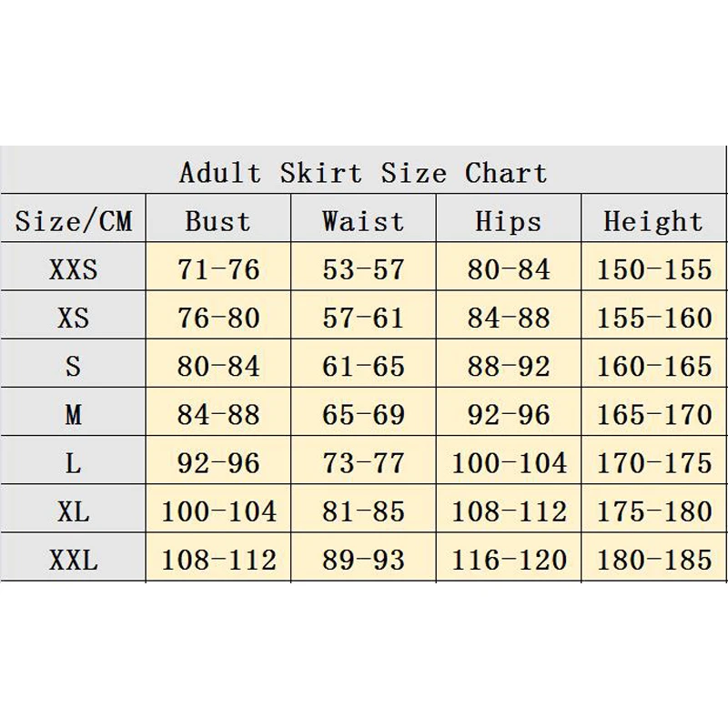Image resolution: width=728 pixels, height=728 pixels.
Task: Select the S hips value 88-92
Action: 509,366
